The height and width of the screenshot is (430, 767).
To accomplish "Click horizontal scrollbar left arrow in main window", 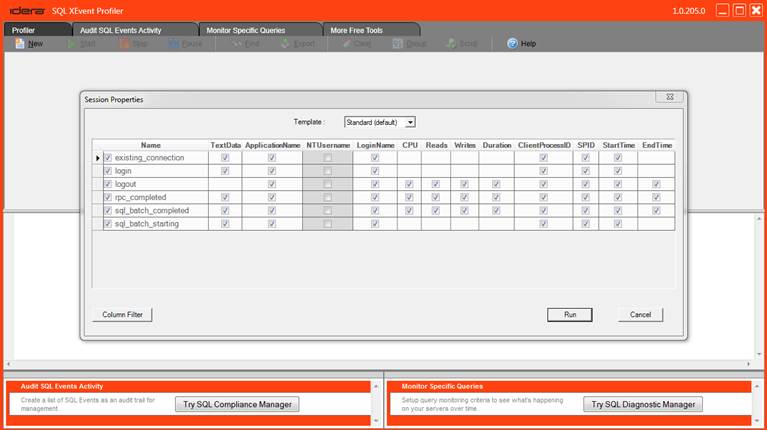I will [x=8, y=364].
